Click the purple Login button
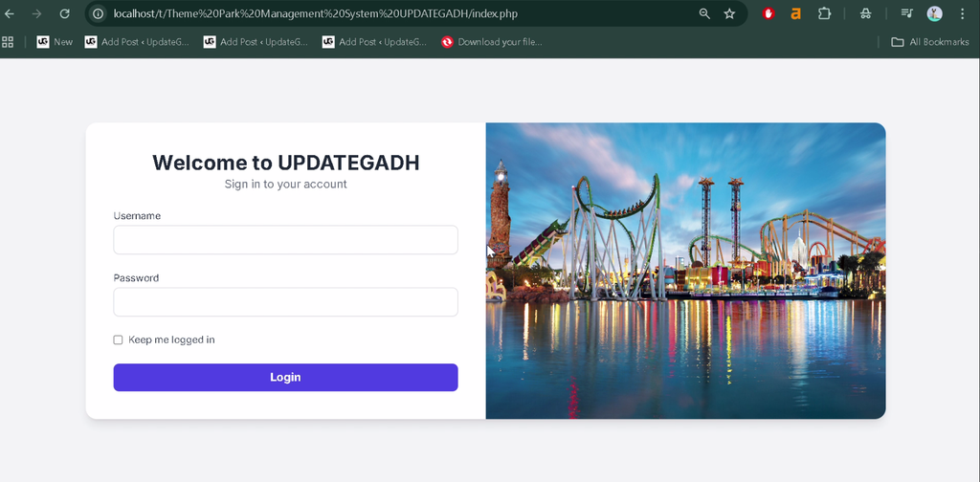The height and width of the screenshot is (482, 980). 285,377
